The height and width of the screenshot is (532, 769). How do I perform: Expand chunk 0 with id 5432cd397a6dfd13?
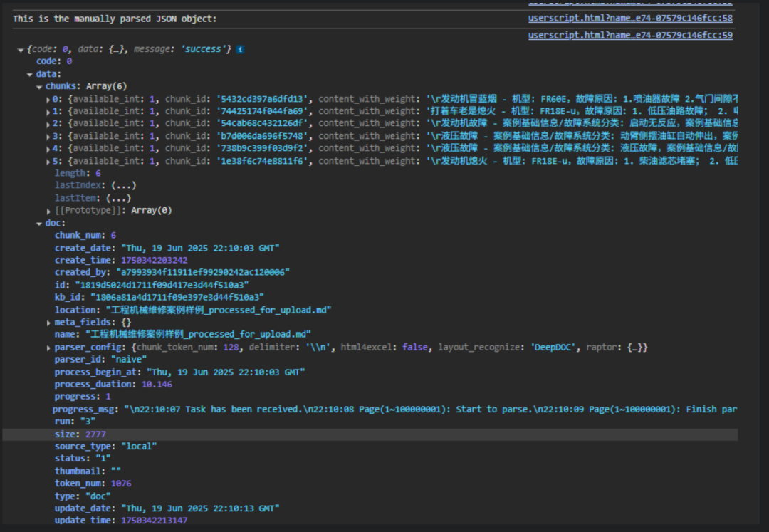click(48, 99)
